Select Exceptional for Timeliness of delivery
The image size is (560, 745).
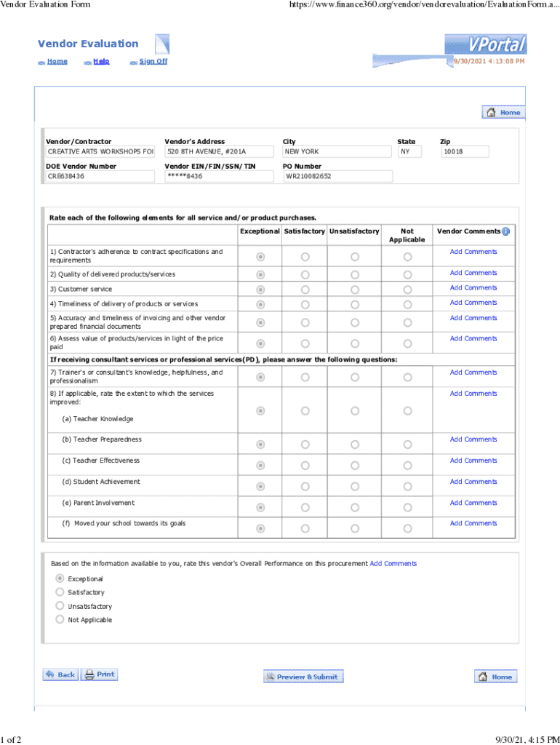[x=260, y=304]
